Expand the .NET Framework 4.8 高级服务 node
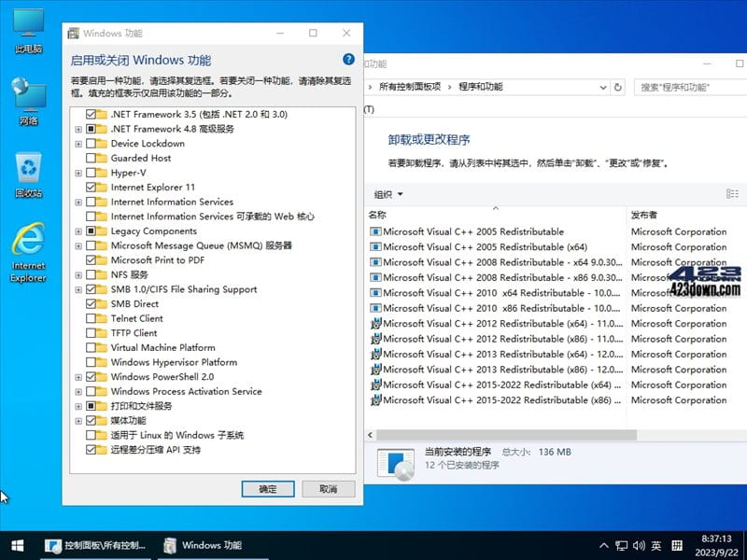747x560 pixels. pos(80,128)
